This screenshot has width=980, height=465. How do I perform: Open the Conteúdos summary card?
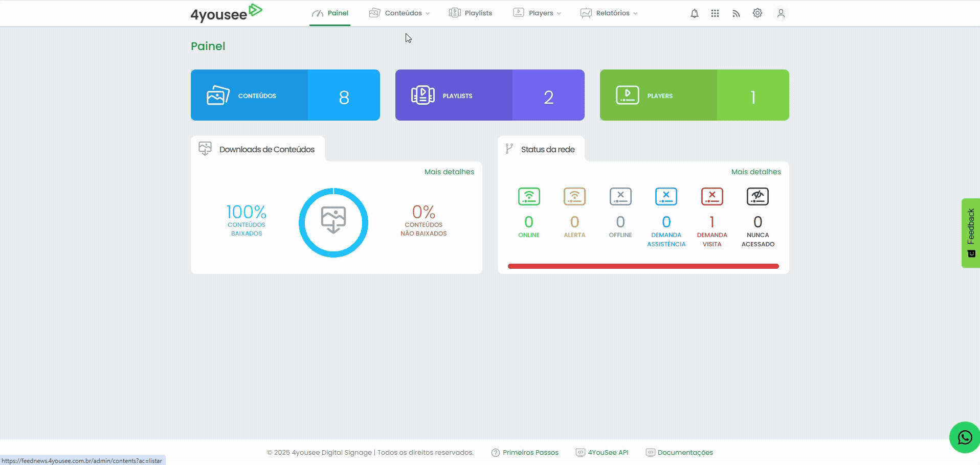click(x=285, y=95)
